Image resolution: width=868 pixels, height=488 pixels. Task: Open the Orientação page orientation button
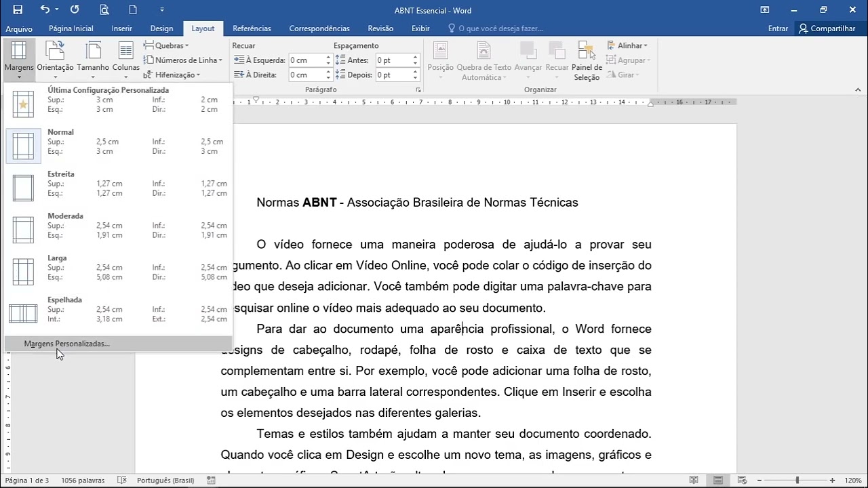55,60
